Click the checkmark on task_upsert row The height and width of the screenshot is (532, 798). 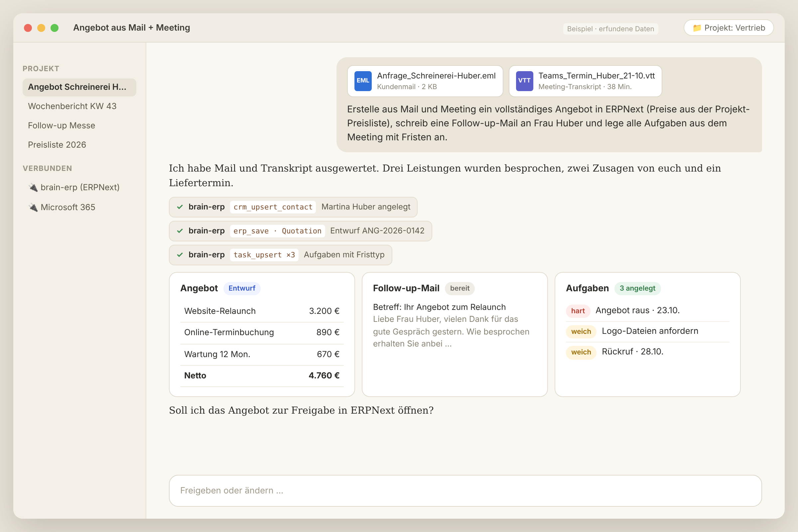pyautogui.click(x=180, y=255)
